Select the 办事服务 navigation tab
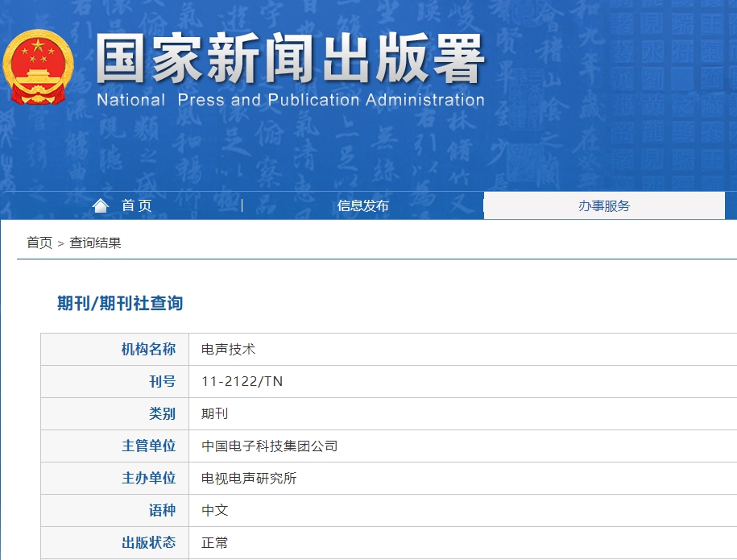This screenshot has width=737, height=560. (604, 205)
